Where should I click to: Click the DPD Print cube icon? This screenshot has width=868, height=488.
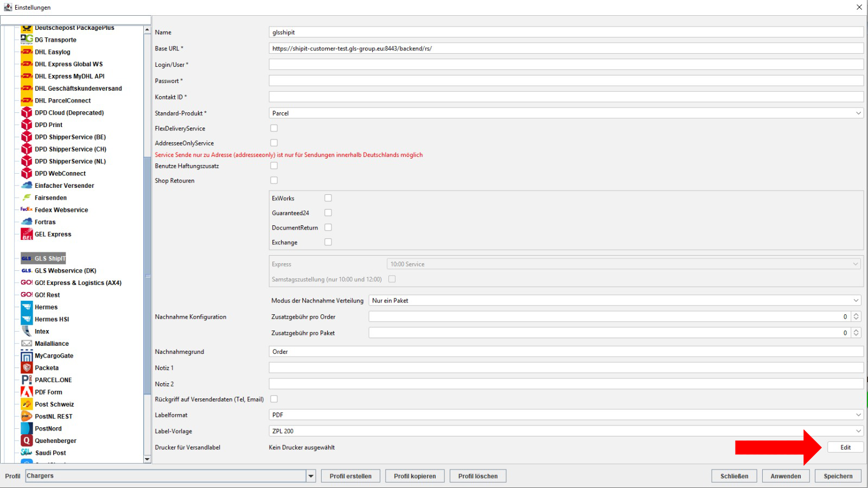27,125
